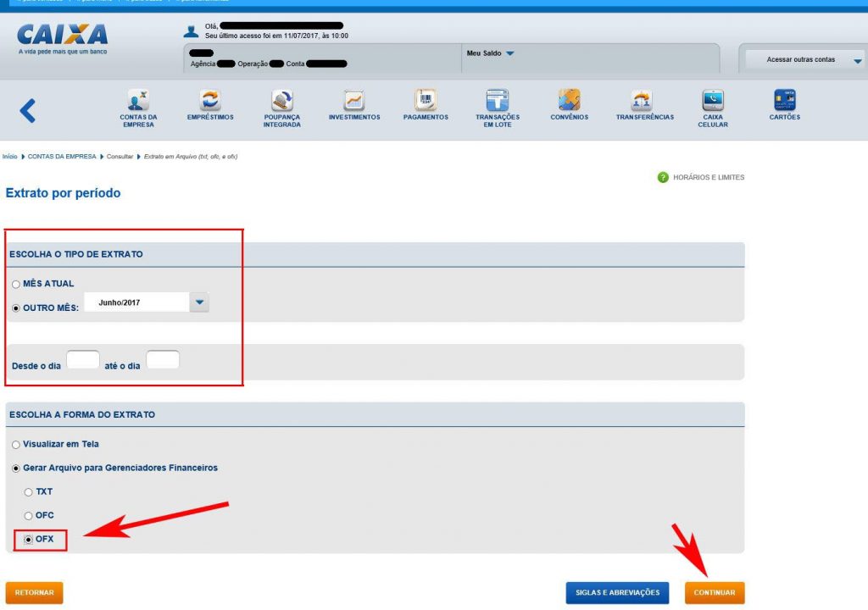The width and height of the screenshot is (868, 610).
Task: Open the Convênios icon
Action: [x=569, y=100]
